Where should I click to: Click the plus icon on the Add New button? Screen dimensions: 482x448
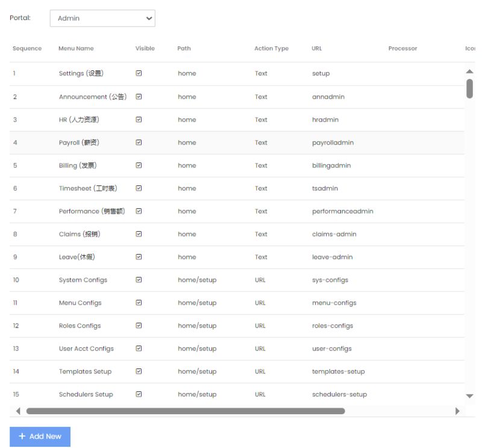(x=23, y=436)
